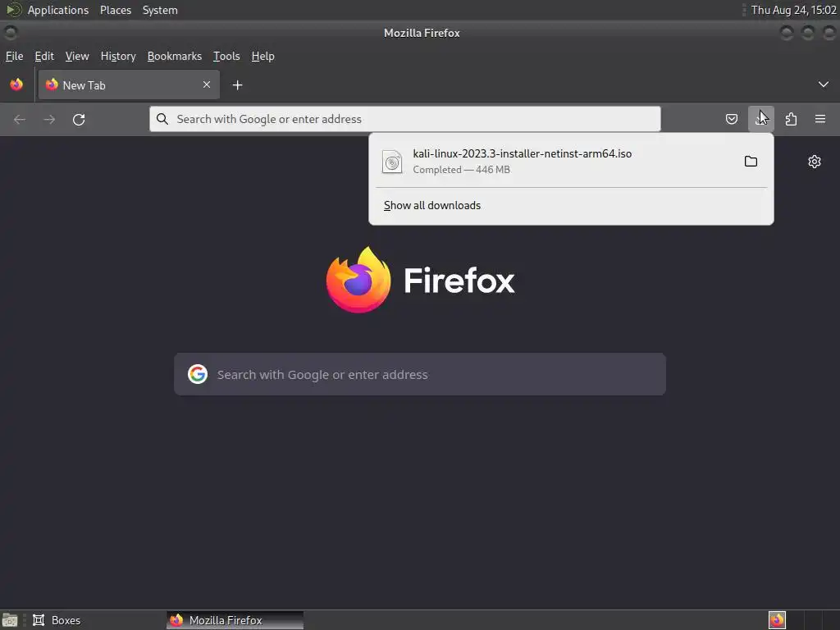840x630 pixels.
Task: Focus the center page Google search box
Action: pos(420,374)
